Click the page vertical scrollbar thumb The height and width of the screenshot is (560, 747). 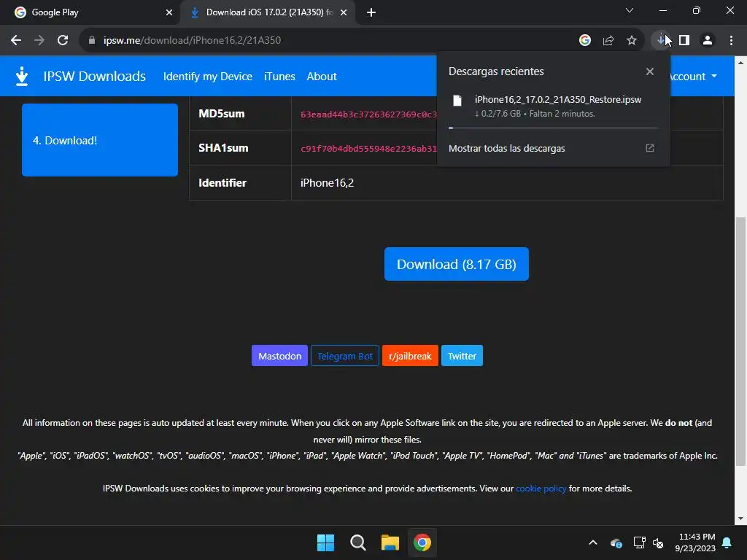click(x=741, y=341)
